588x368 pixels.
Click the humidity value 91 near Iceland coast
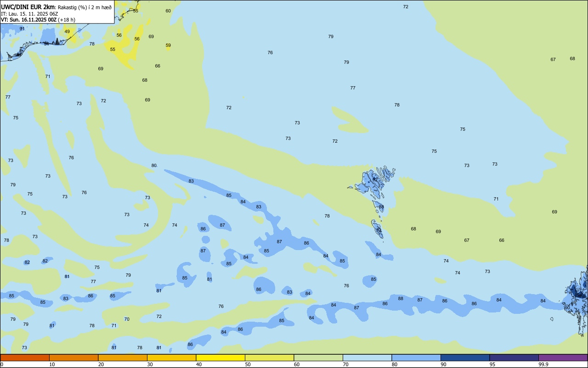pos(22,28)
